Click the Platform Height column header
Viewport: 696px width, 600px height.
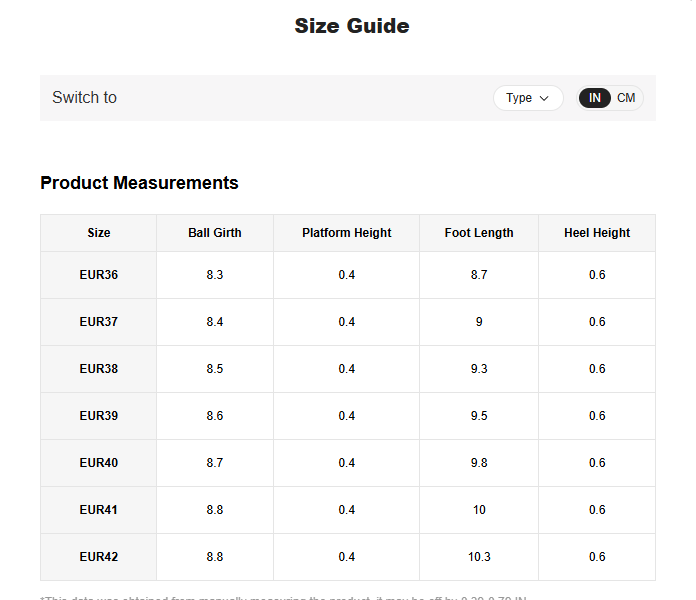click(346, 233)
